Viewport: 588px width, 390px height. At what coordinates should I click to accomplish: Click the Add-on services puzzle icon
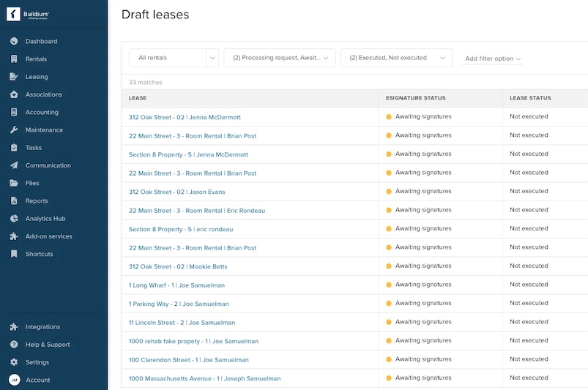pyautogui.click(x=14, y=236)
